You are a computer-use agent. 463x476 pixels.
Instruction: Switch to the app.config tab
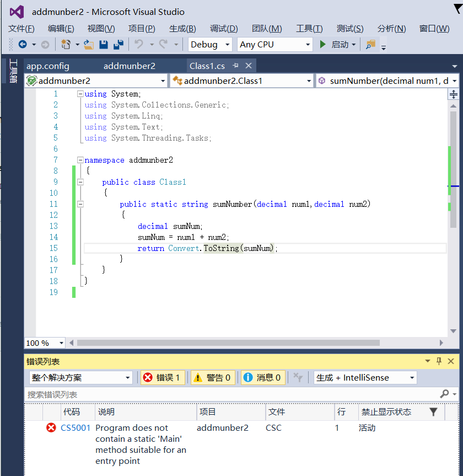pyautogui.click(x=48, y=66)
